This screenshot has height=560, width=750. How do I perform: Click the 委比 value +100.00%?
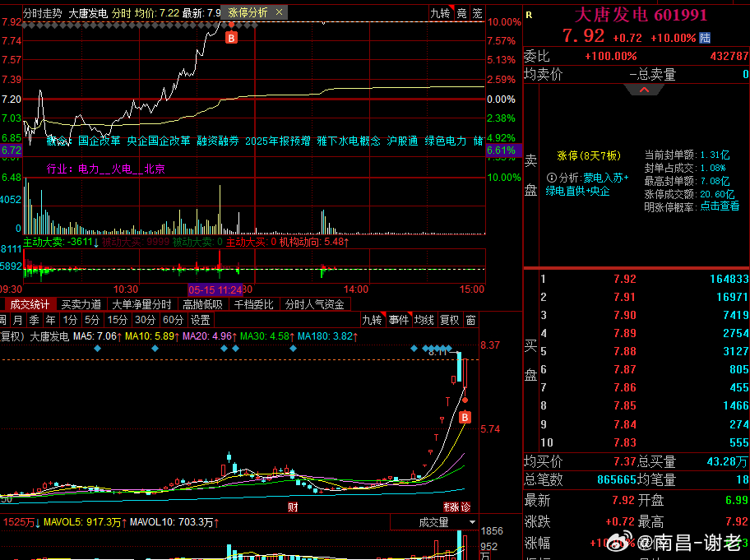[x=611, y=56]
